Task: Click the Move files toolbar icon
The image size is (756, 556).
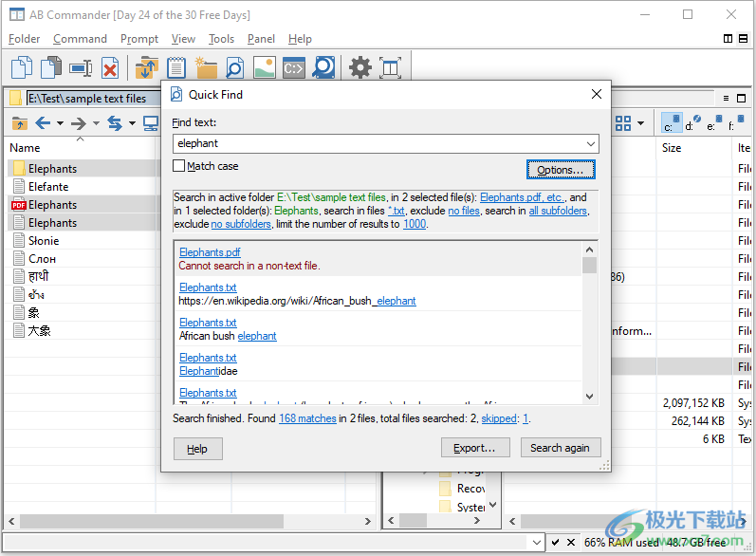Action: (x=51, y=67)
